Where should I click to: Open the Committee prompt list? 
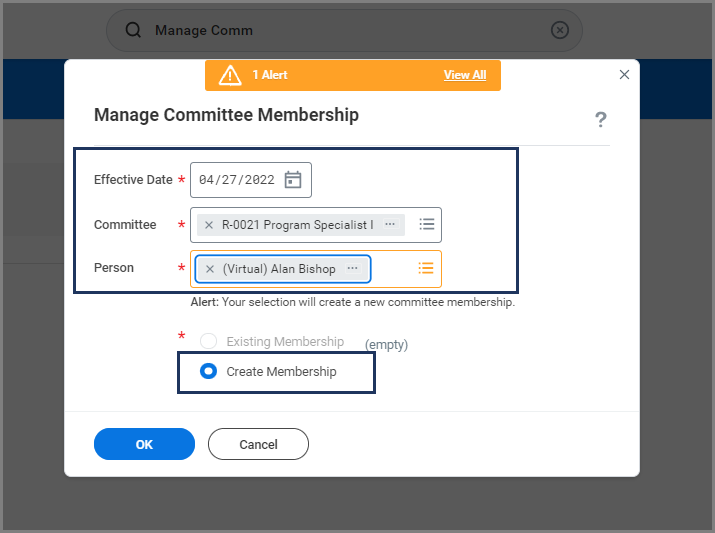(x=426, y=225)
